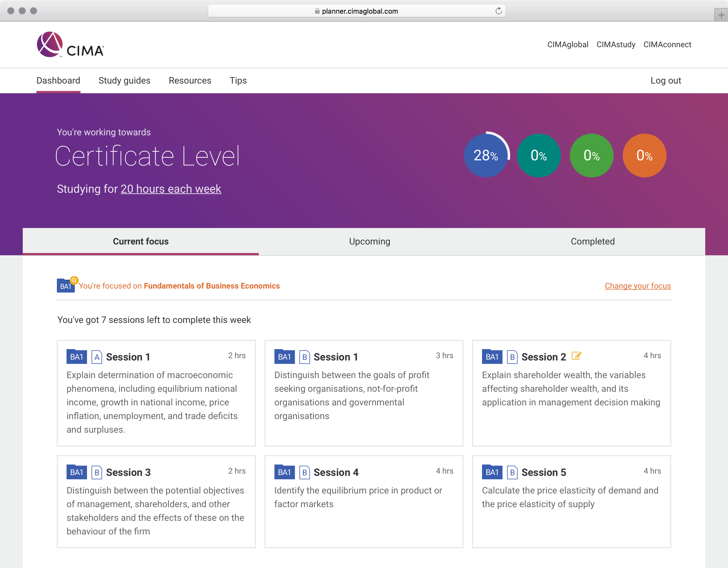
Task: Click the orange 0% progress circle
Action: click(x=644, y=155)
